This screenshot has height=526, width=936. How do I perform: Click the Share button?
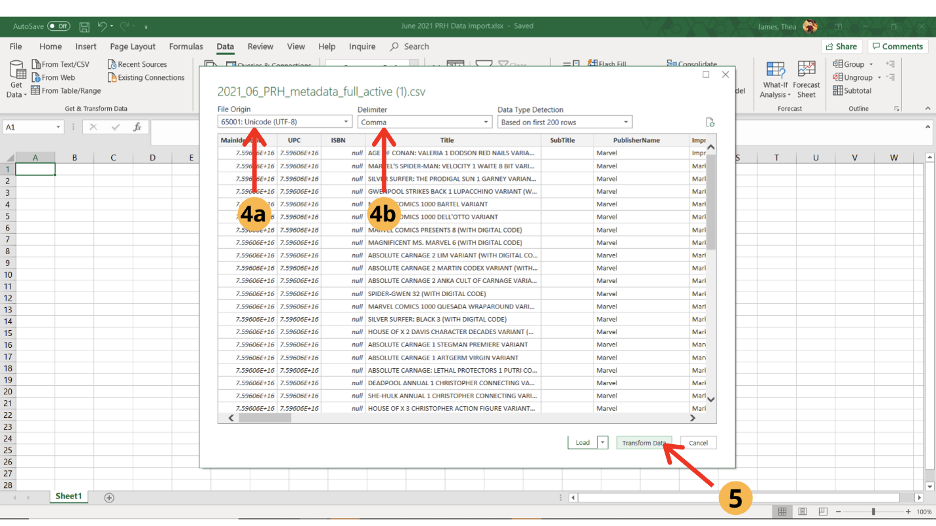[842, 47]
